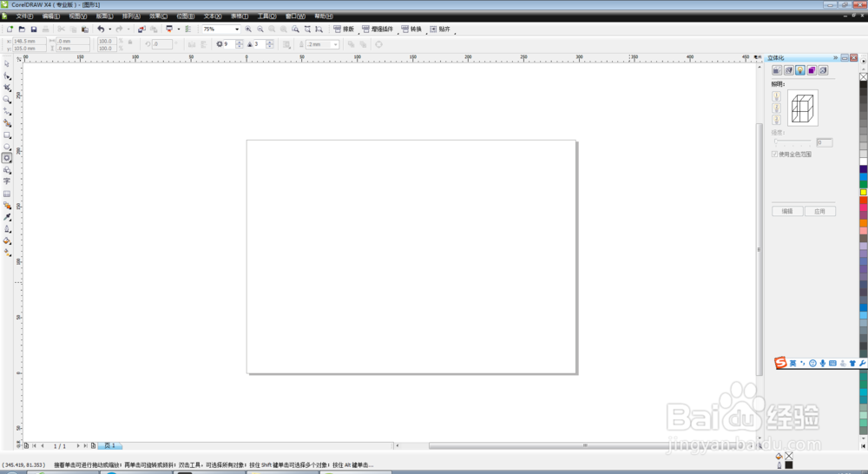
Task: Click the 编辑 button in docker
Action: click(787, 211)
